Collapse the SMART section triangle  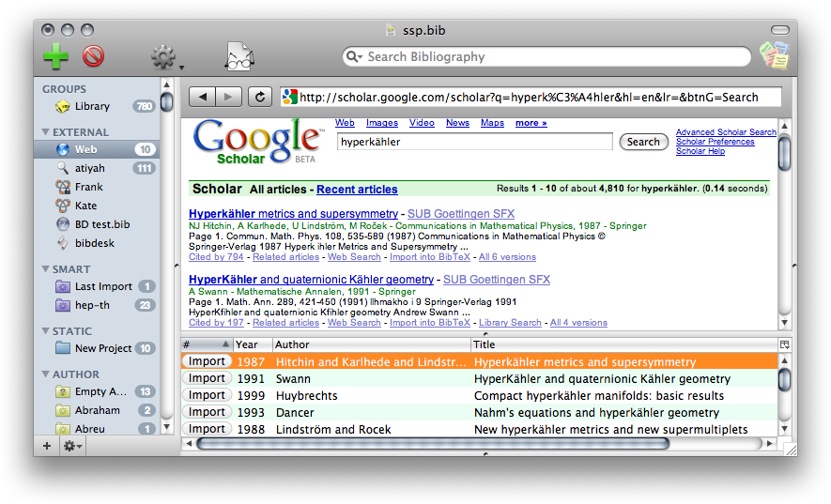[x=46, y=269]
